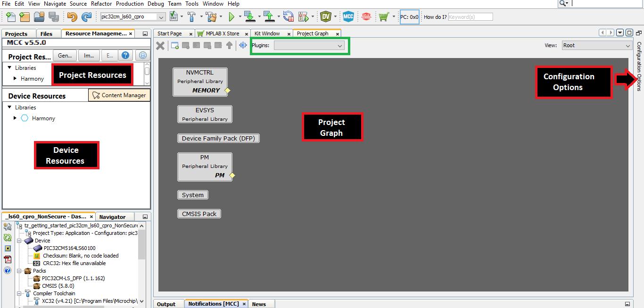Switch to the Kit Window tab
This screenshot has width=644, height=308.
pyautogui.click(x=267, y=33)
